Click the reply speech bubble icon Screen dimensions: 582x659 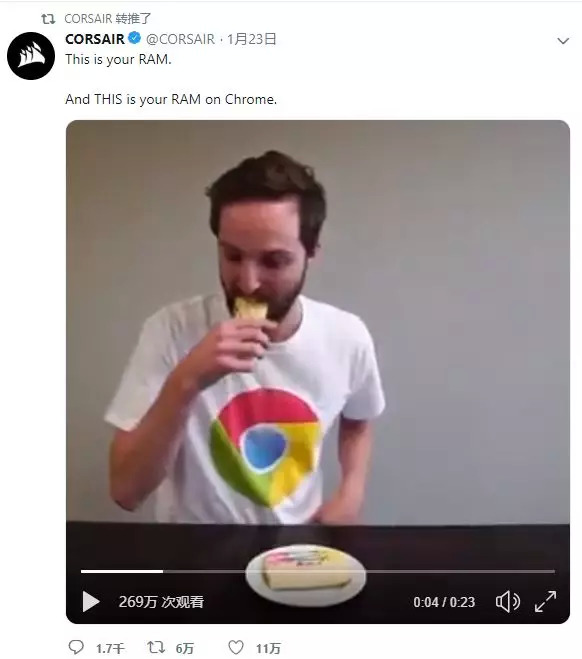pyautogui.click(x=76, y=647)
